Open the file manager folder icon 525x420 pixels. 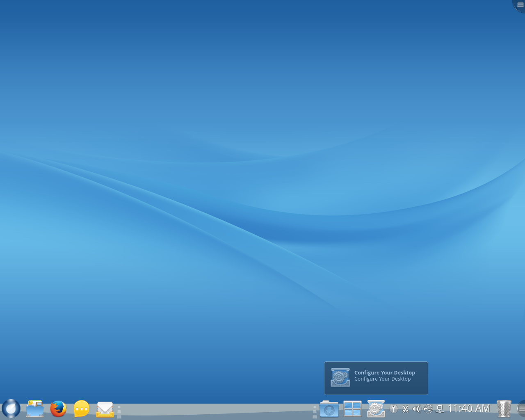tap(35, 409)
